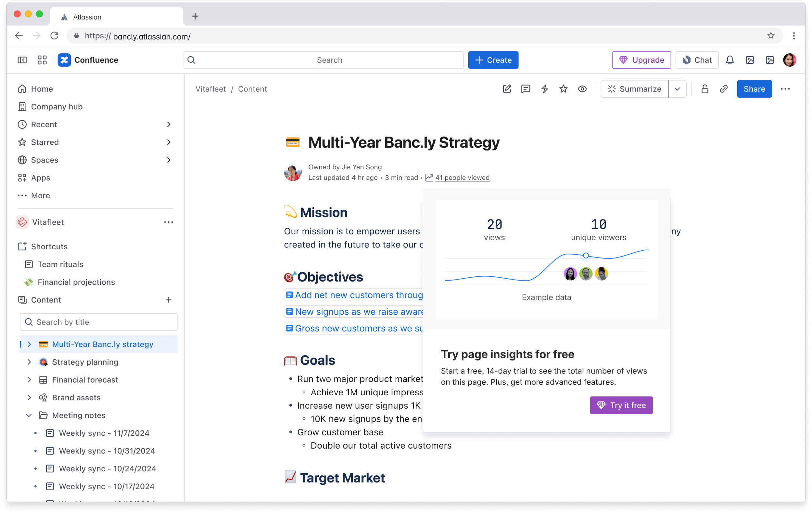Open the Summarize dropdown arrow
Image resolution: width=812 pixels, height=513 pixels.
click(677, 89)
